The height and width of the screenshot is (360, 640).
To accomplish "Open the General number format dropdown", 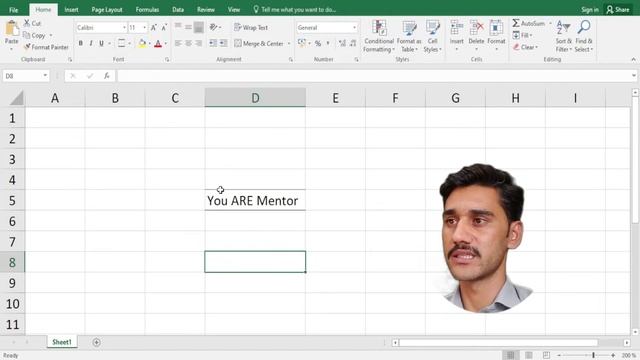I will (x=354, y=28).
